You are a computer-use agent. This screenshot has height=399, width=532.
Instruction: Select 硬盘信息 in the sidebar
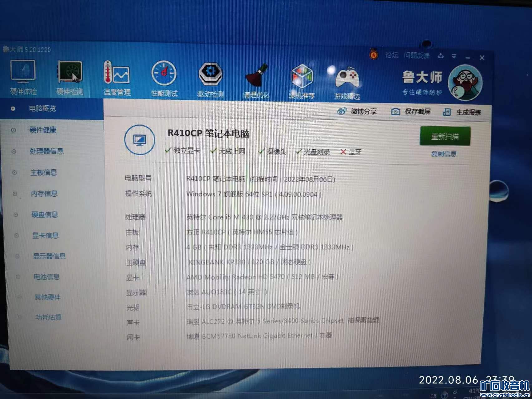pos(45,214)
